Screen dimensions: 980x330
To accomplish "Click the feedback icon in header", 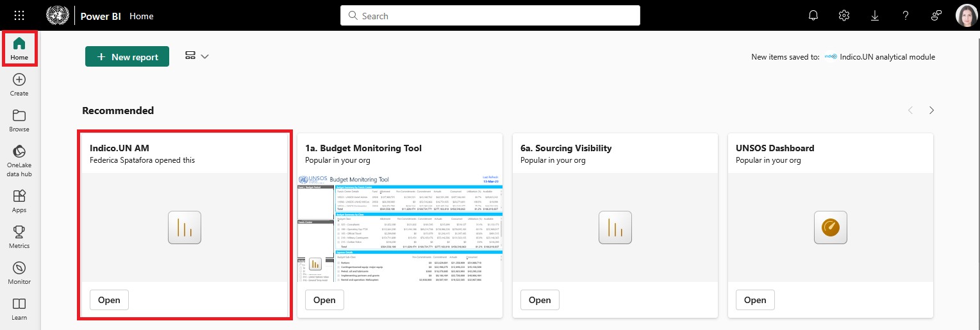I will coord(936,15).
